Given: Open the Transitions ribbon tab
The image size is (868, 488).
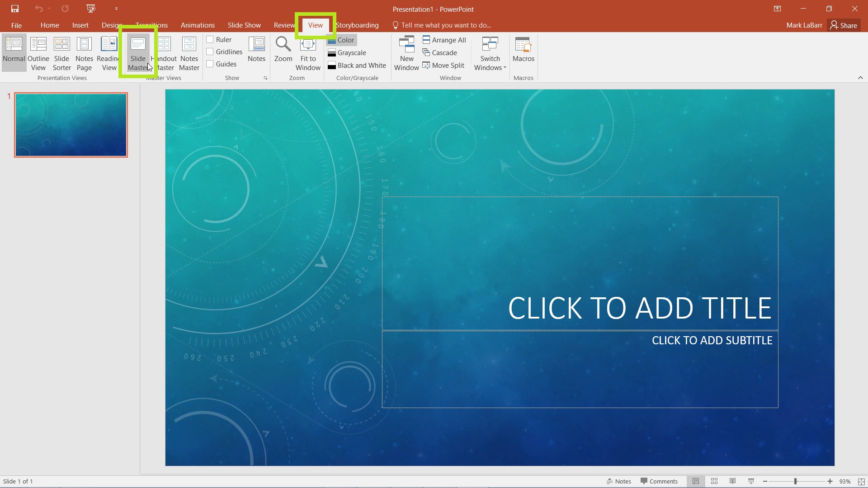Looking at the screenshot, I should point(151,25).
